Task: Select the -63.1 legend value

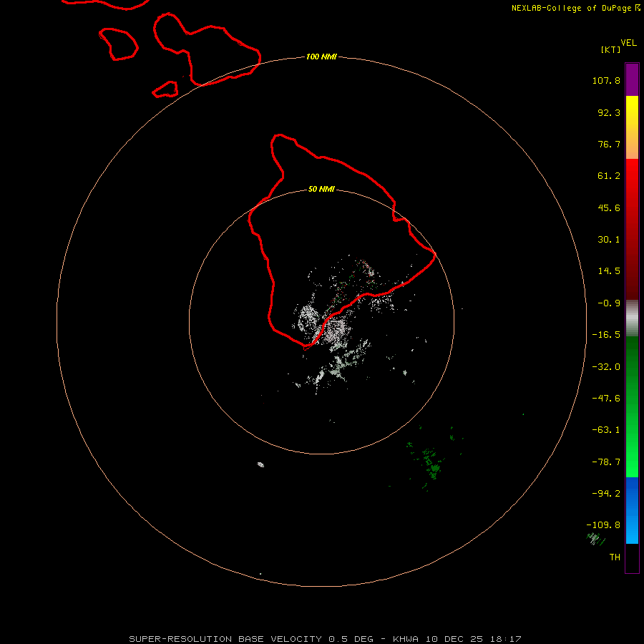Action: point(606,430)
